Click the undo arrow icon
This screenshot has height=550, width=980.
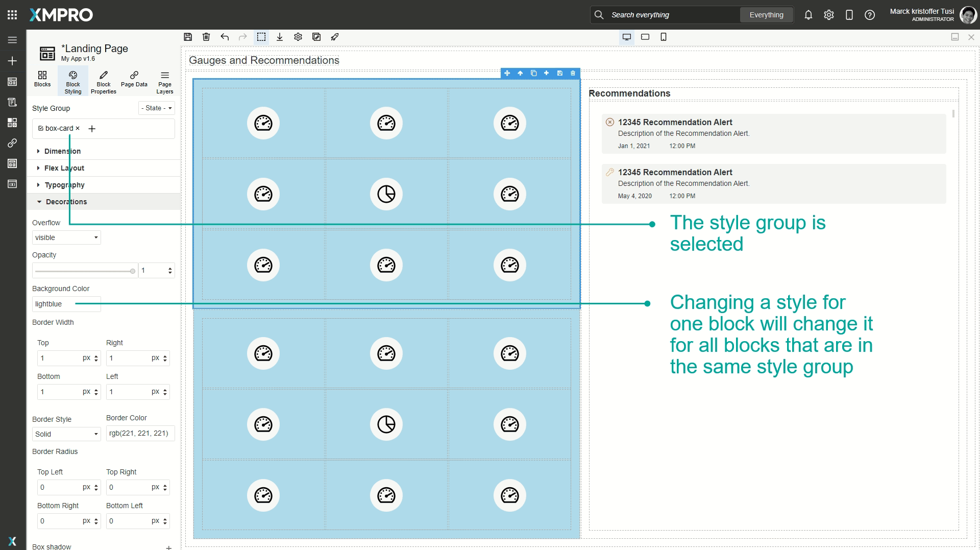click(224, 37)
